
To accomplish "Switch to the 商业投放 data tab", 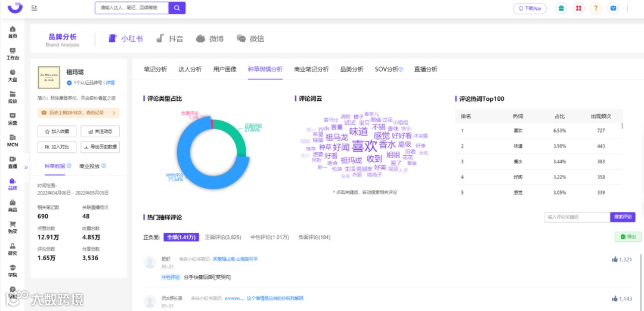I will coord(89,166).
